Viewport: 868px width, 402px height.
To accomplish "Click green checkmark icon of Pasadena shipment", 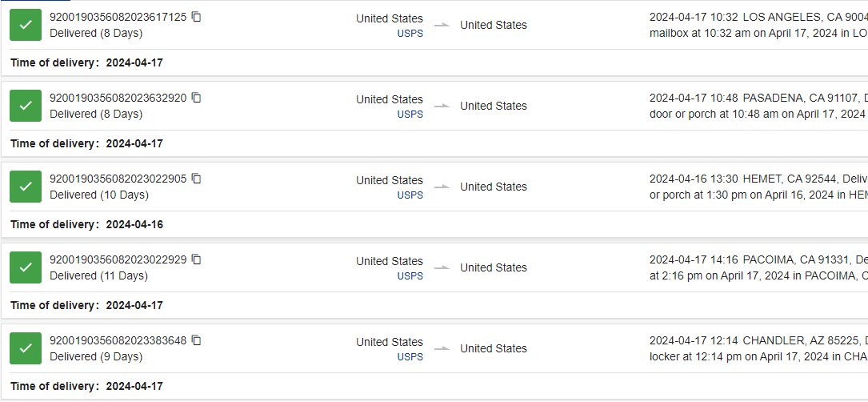I will click(26, 106).
